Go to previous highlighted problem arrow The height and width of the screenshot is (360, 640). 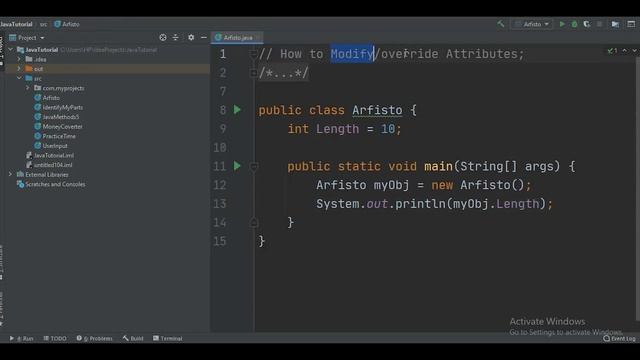click(624, 51)
